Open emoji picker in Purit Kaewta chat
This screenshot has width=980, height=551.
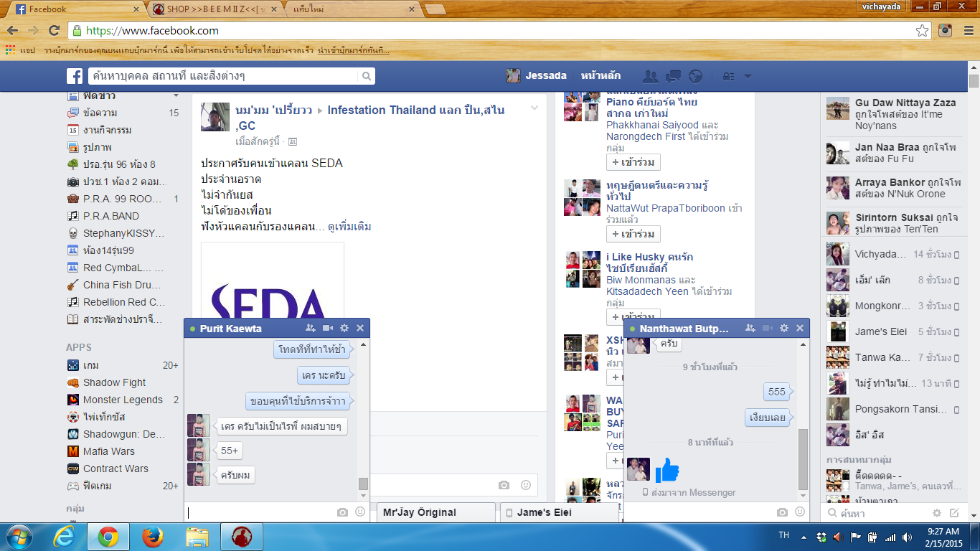(360, 512)
